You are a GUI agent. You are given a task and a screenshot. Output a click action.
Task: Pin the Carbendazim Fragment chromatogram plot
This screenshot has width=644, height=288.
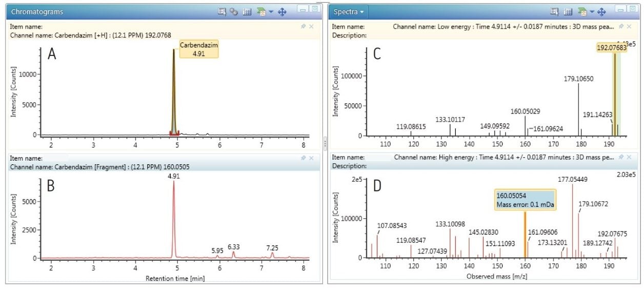[303, 158]
